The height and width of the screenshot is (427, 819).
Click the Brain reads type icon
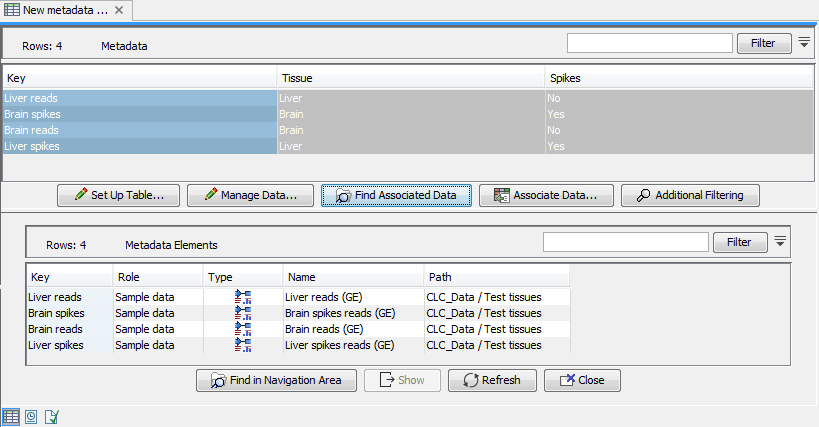coord(243,329)
